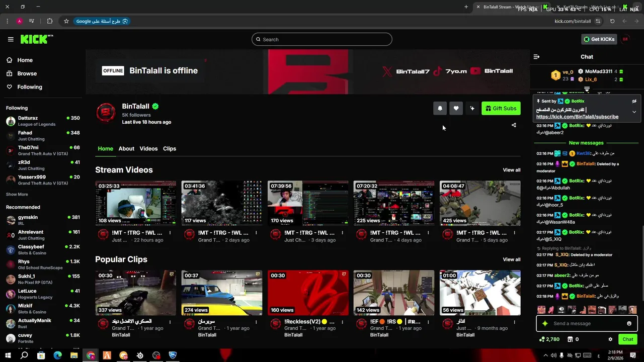Click the Gift Subs button

pyautogui.click(x=501, y=108)
